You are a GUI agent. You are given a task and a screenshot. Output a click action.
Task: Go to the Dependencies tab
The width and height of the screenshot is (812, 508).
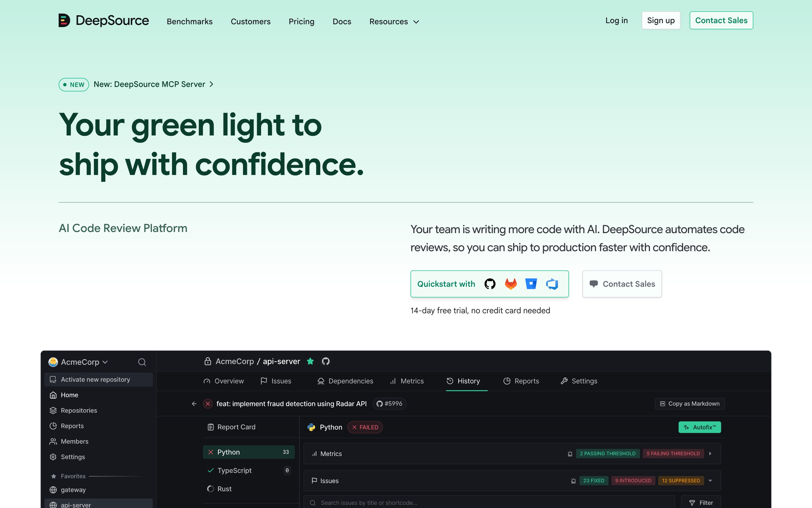click(345, 381)
